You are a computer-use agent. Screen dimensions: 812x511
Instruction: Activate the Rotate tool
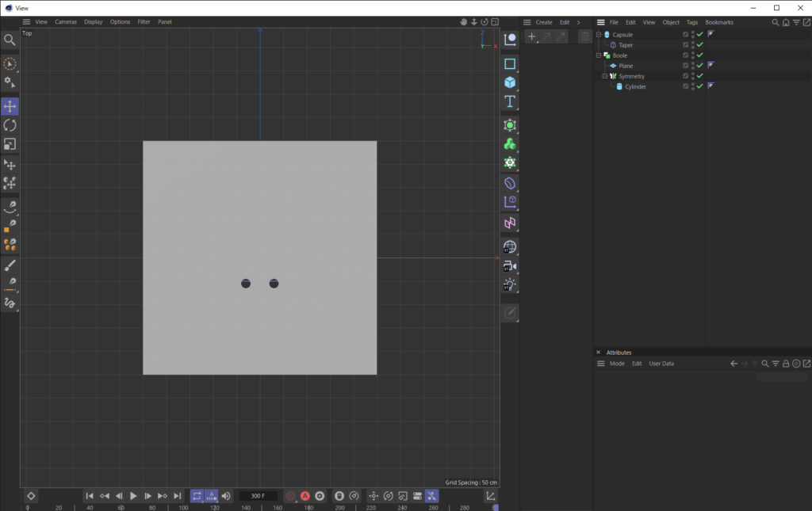[10, 124]
